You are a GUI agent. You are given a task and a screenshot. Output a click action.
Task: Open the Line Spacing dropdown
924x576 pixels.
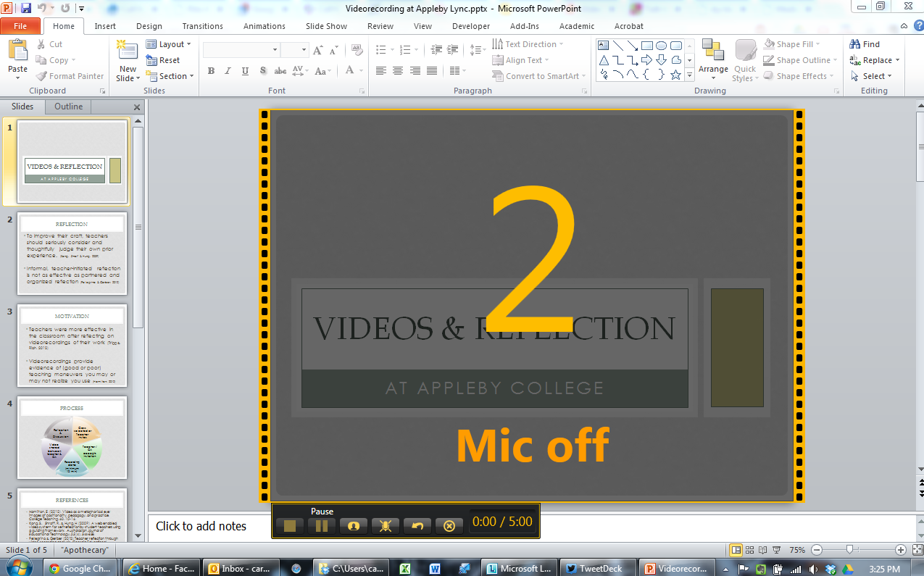(478, 50)
